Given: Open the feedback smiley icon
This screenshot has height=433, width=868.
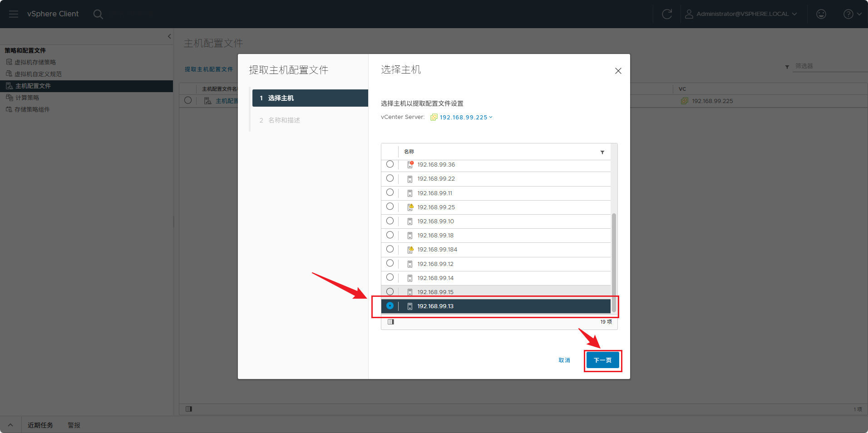Looking at the screenshot, I should (x=821, y=14).
